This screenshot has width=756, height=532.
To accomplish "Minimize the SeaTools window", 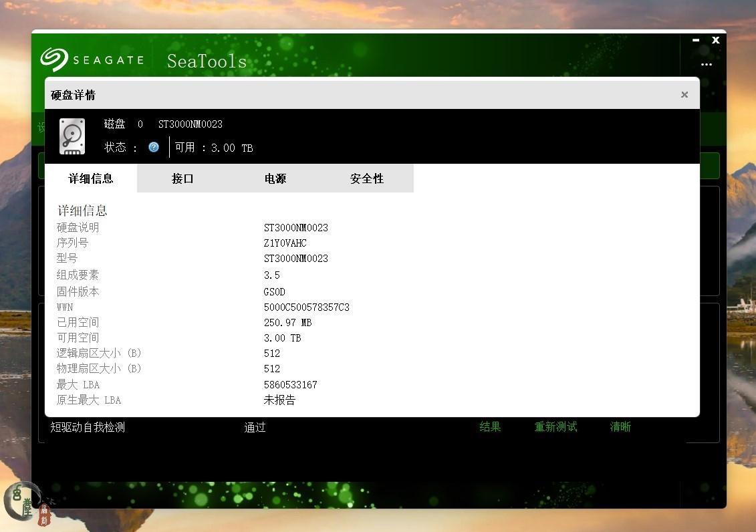I will pyautogui.click(x=696, y=41).
